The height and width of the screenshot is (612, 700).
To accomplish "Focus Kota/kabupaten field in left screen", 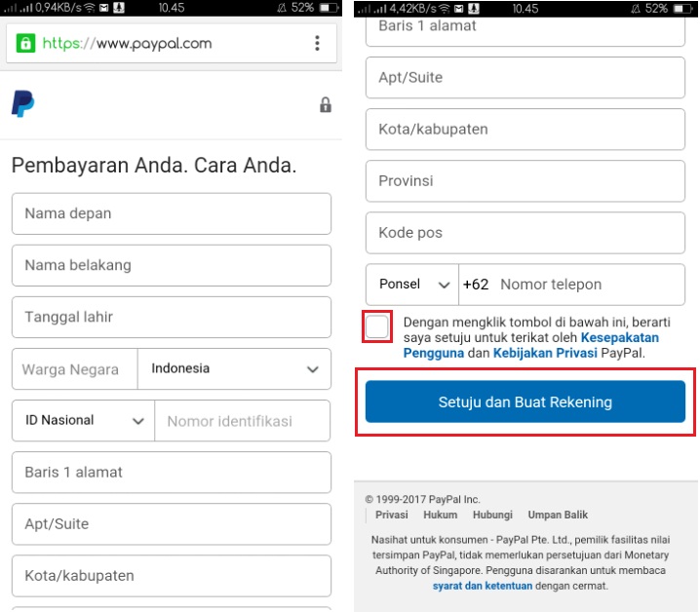I will coord(172,576).
